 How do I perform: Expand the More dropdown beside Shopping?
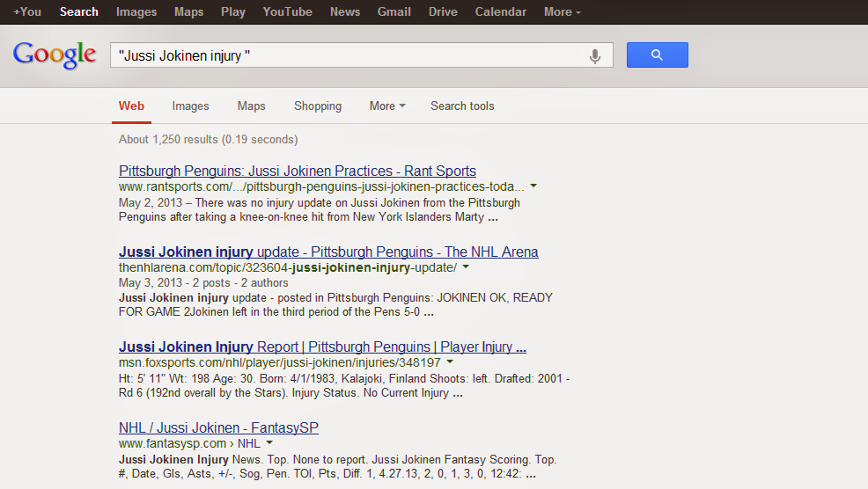(387, 106)
